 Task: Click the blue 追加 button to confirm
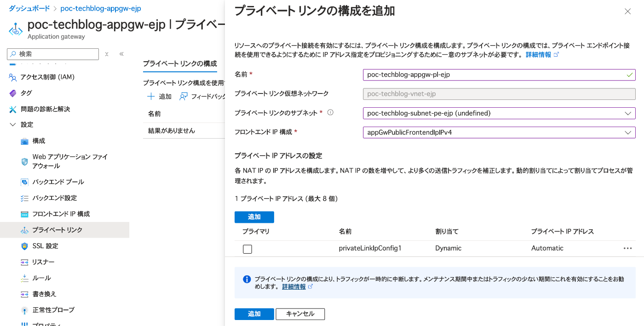click(254, 314)
